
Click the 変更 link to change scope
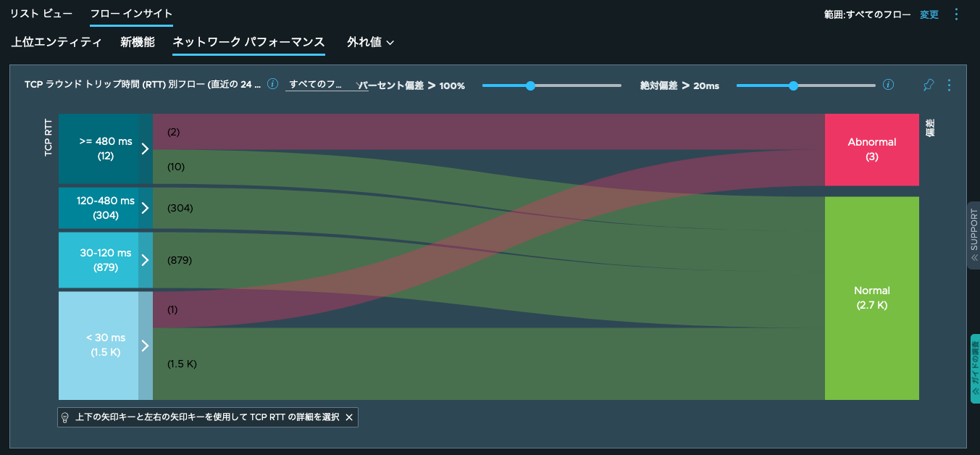(929, 14)
